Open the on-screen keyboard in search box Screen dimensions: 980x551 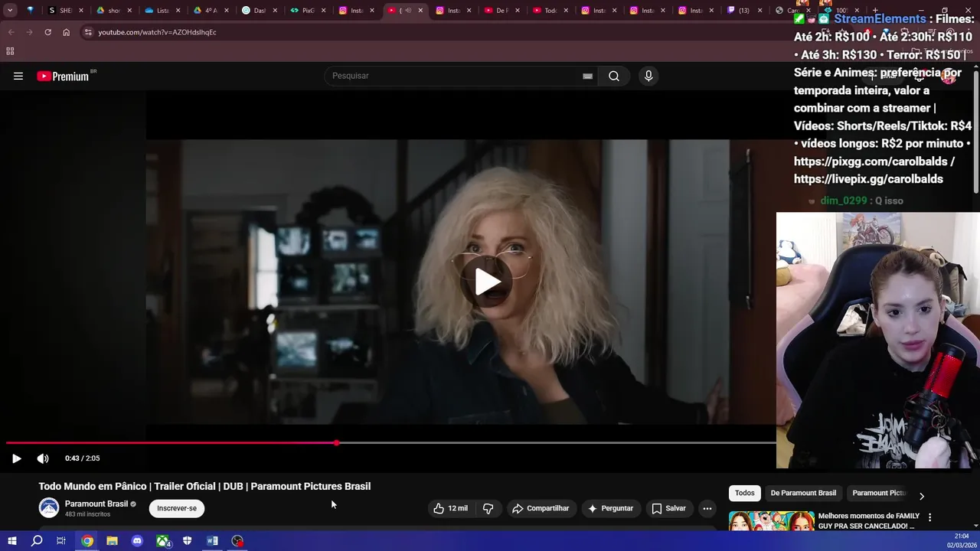587,76
